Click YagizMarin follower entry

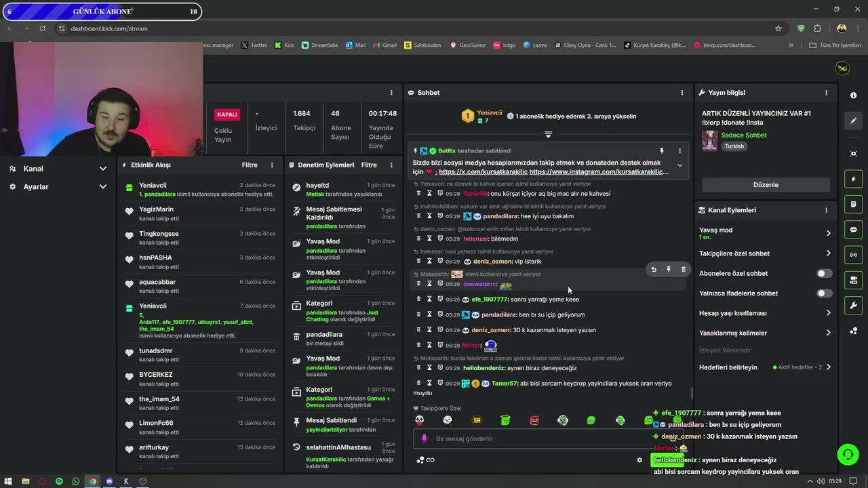[156, 209]
